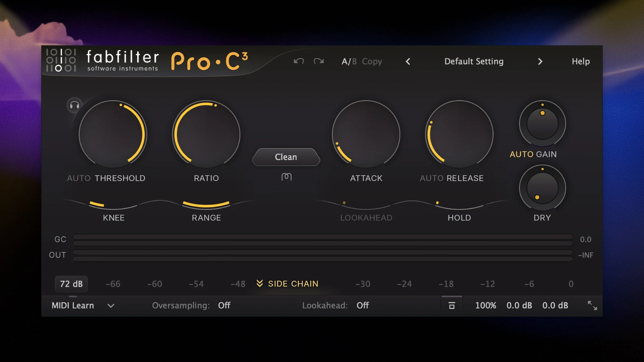644x362 pixels.
Task: Click the MIDI Learn button
Action: (x=73, y=305)
